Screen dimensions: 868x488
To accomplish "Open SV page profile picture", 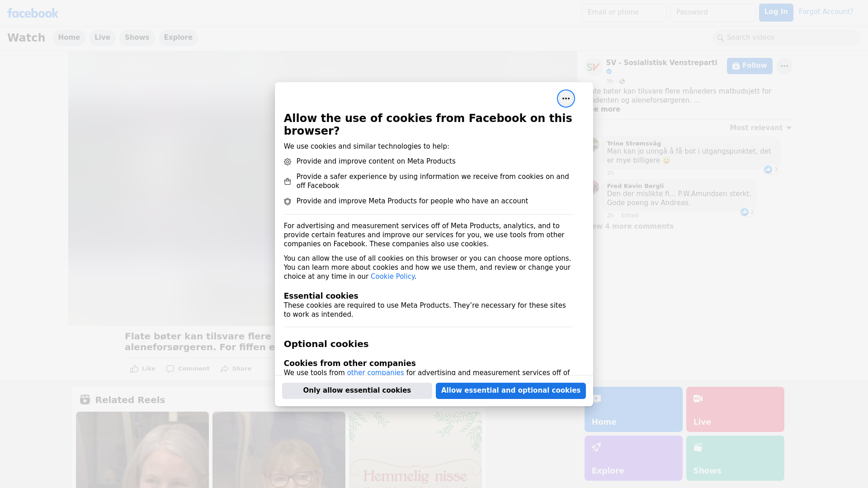I will 593,67.
